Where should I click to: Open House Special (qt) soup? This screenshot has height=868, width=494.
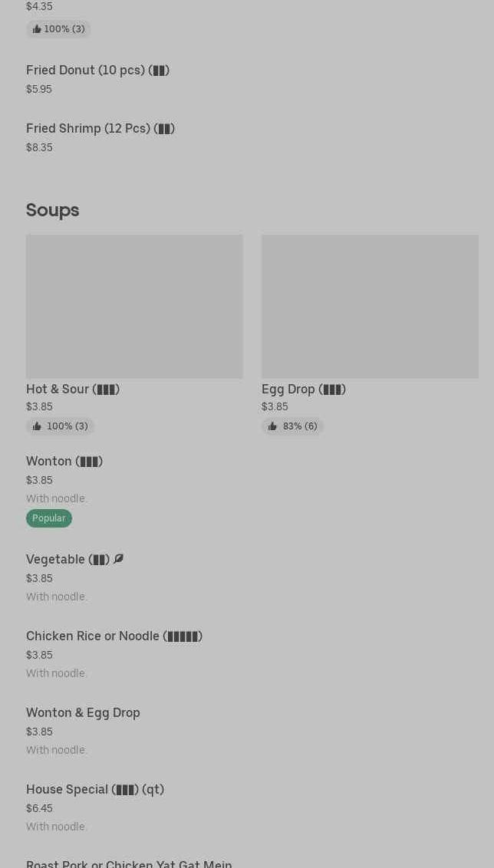point(95,790)
